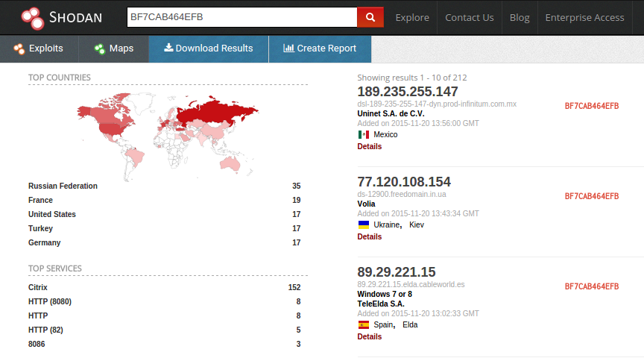Click the Russian Federation count 35

297,186
